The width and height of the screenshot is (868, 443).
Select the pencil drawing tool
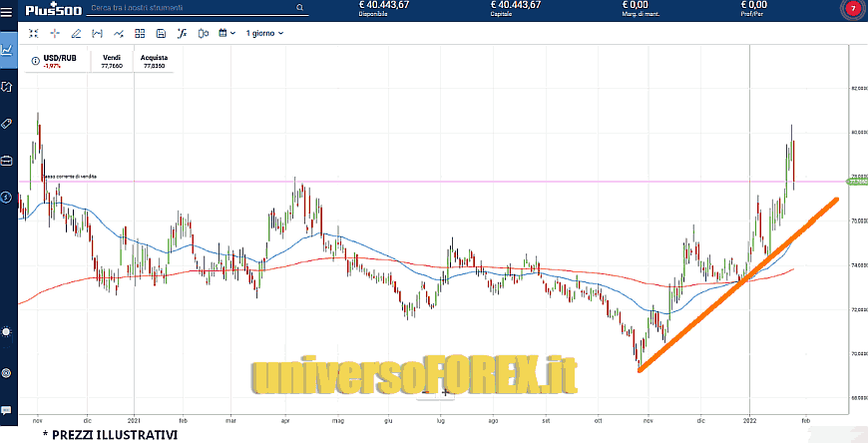[x=76, y=33]
